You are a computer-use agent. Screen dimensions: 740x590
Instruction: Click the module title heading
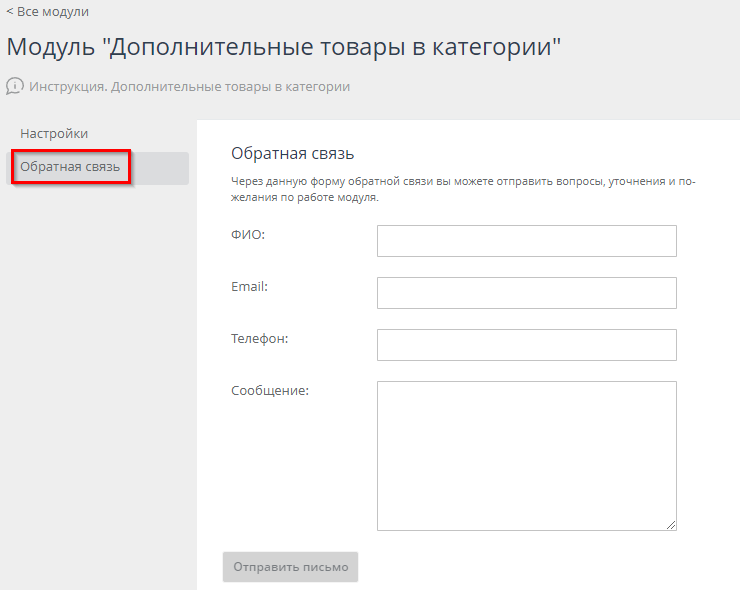coord(284,46)
